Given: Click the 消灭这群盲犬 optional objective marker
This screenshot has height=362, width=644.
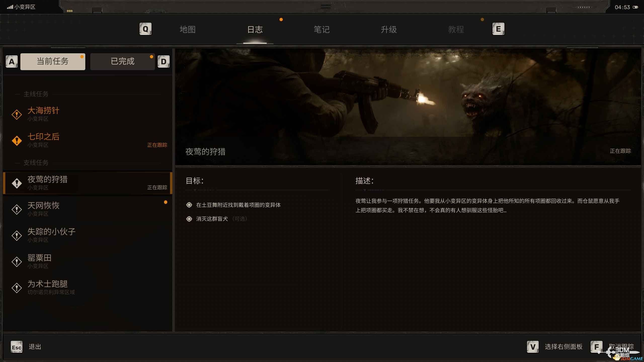Looking at the screenshot, I should click(x=189, y=219).
